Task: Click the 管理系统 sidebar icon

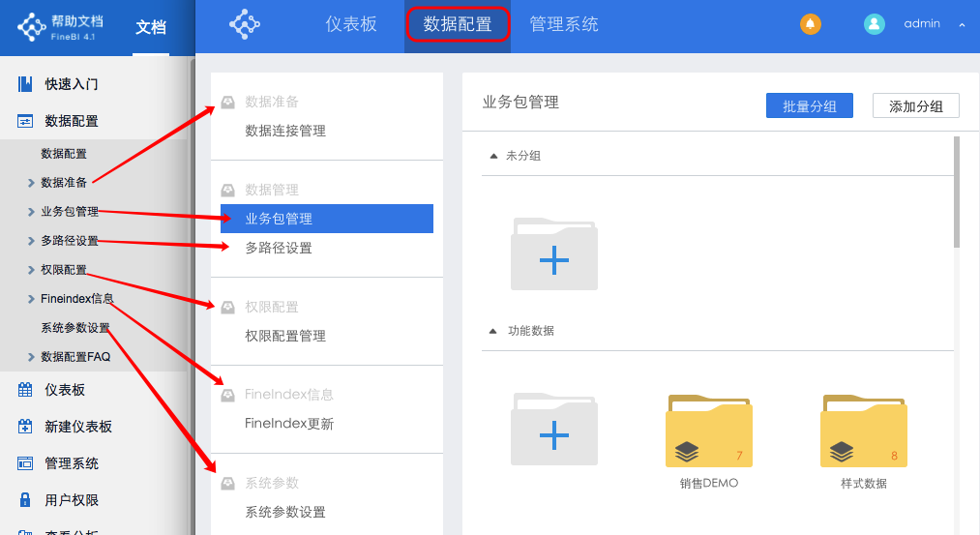Action: tap(25, 463)
